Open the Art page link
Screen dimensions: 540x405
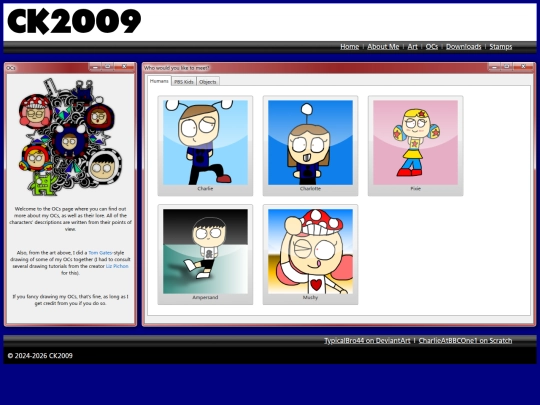point(412,46)
